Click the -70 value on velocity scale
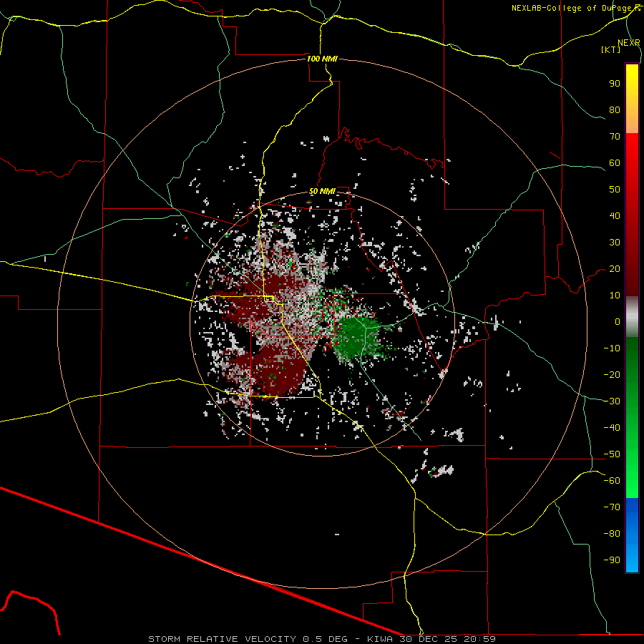Image resolution: width=644 pixels, height=644 pixels. pyautogui.click(x=612, y=507)
